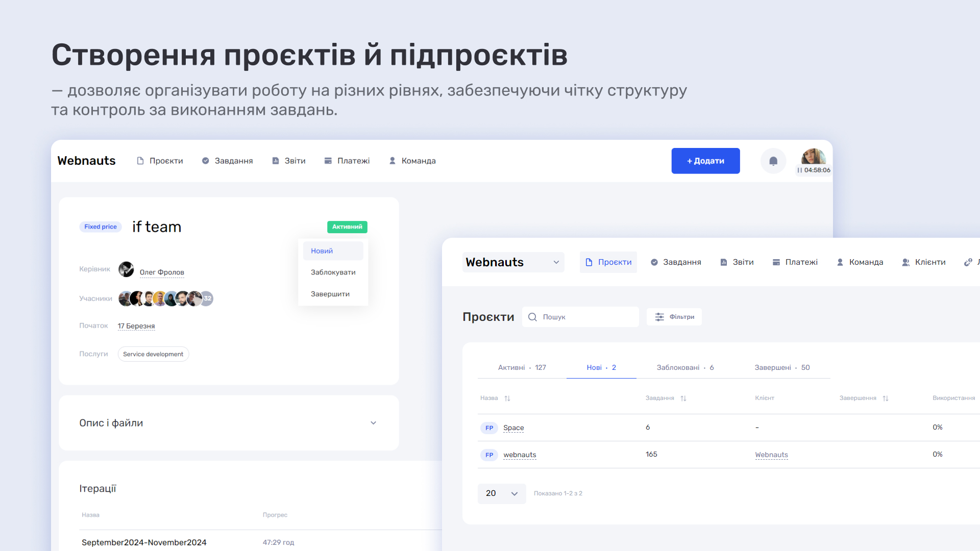Click the notification bell icon
The width and height of the screenshot is (980, 551).
coord(773,161)
